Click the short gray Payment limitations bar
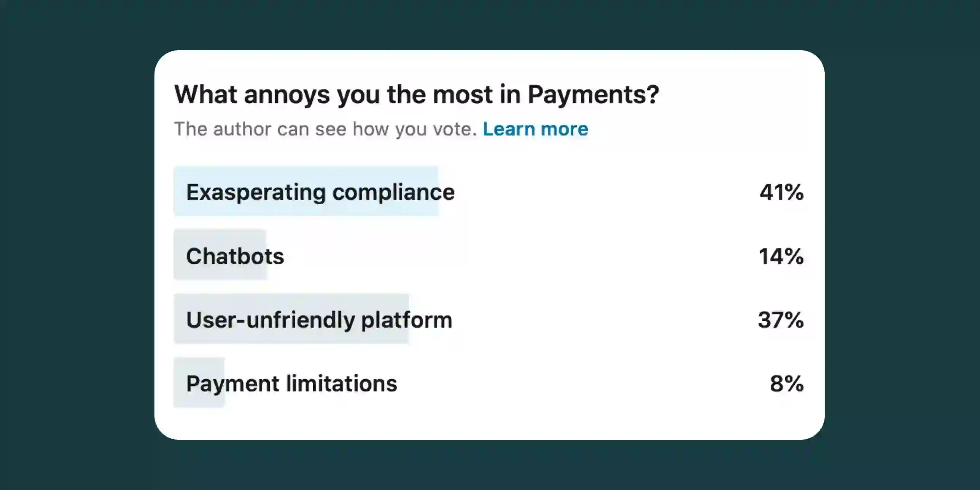The height and width of the screenshot is (490, 980). (199, 382)
